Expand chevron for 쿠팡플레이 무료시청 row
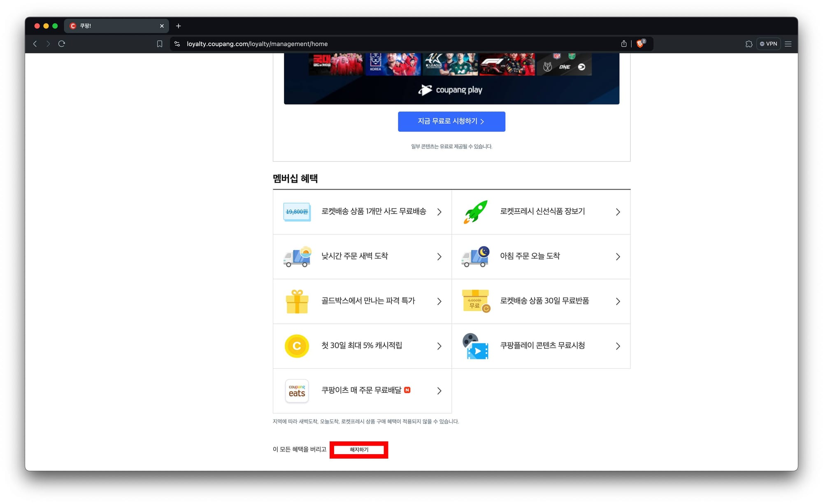823x504 pixels. (618, 346)
